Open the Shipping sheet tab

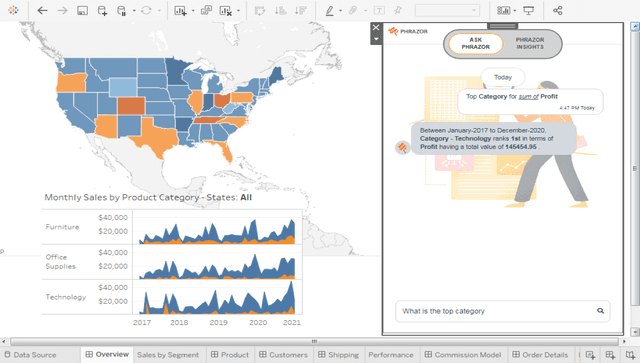pos(338,355)
